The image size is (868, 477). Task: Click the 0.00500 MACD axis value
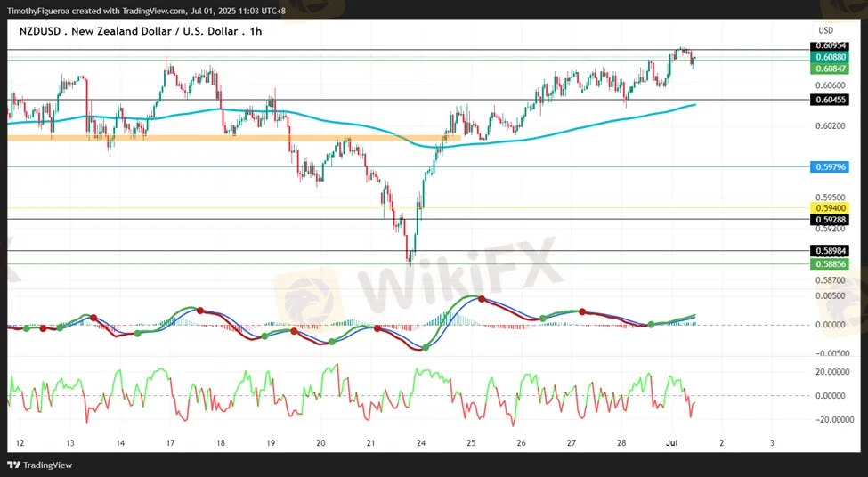pyautogui.click(x=831, y=295)
